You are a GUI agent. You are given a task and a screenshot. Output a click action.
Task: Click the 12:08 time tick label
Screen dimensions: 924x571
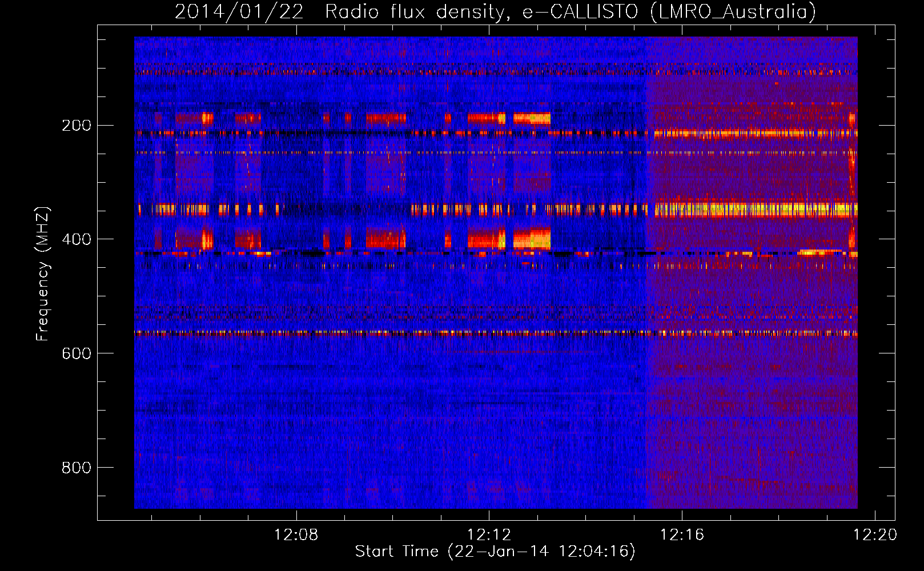coord(296,535)
